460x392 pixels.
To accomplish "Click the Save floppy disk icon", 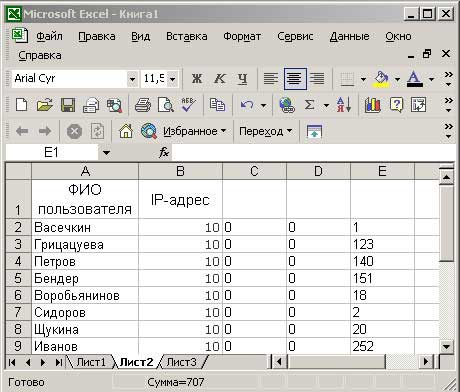I will click(x=68, y=105).
